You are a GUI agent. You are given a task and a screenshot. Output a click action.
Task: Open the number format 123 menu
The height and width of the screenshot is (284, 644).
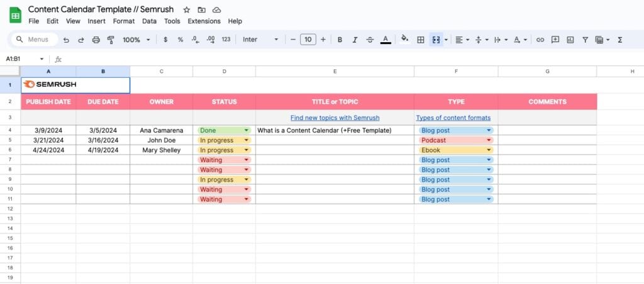226,40
